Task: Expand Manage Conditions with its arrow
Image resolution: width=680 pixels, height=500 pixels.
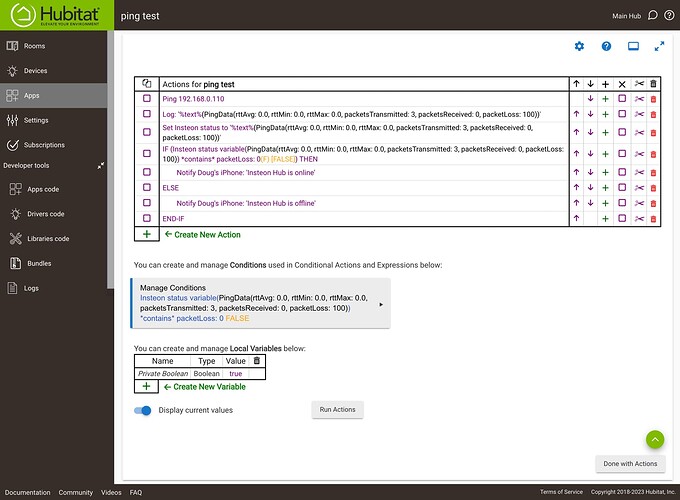Action: (381, 304)
